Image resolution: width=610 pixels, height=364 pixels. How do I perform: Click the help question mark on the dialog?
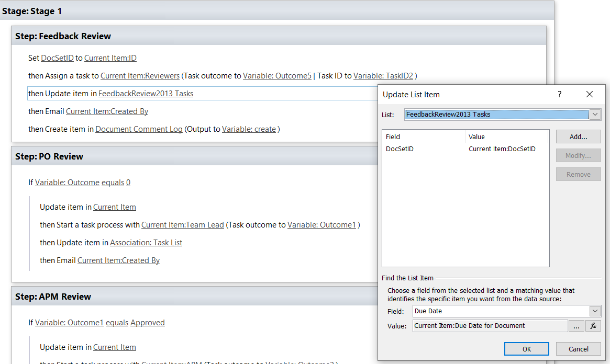(x=559, y=94)
